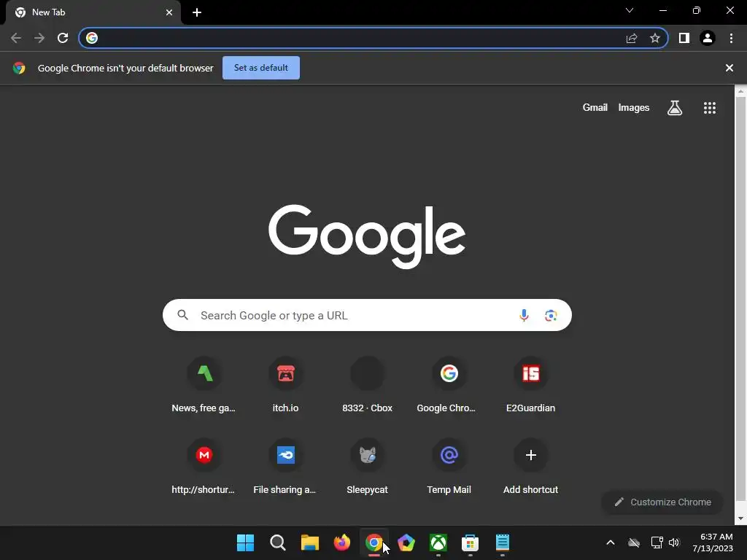Click the pentagon-shaped app icon in taskbar
This screenshot has height=560, width=747.
pyautogui.click(x=406, y=542)
